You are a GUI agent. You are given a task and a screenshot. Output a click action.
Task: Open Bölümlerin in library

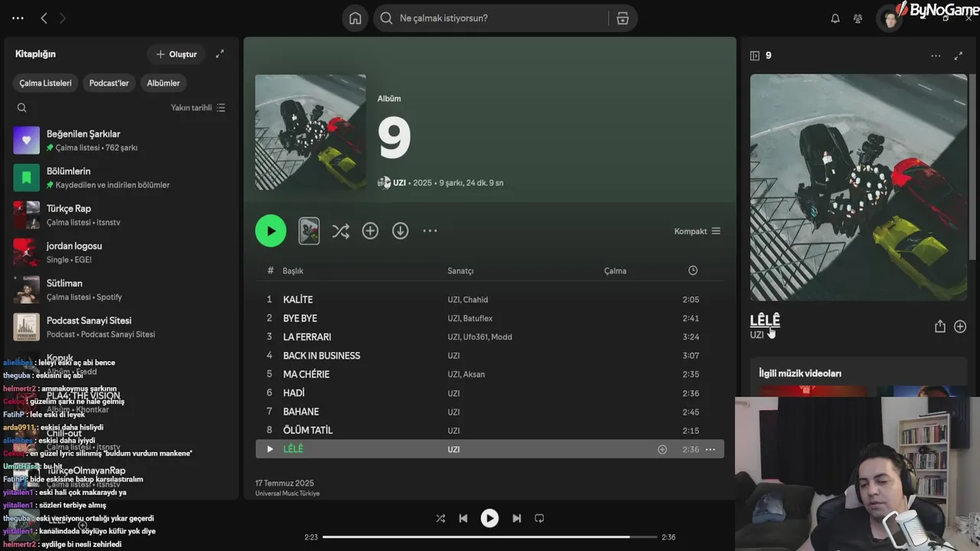pyautogui.click(x=122, y=178)
